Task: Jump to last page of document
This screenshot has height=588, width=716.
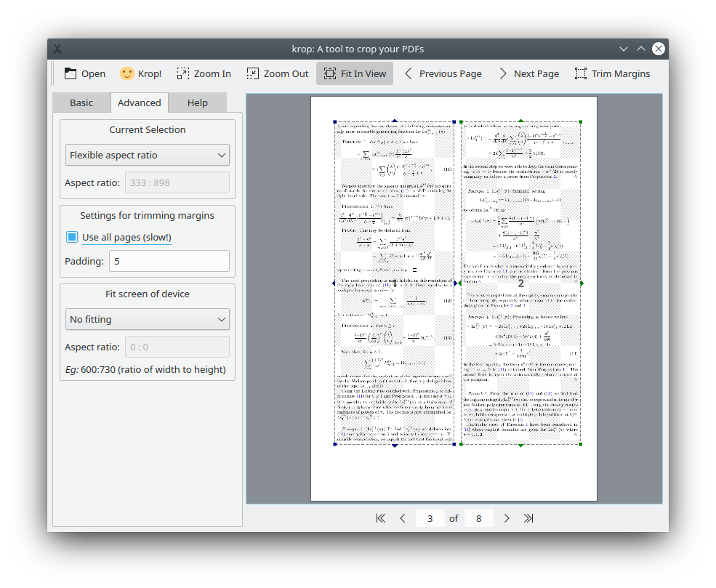Action: pyautogui.click(x=528, y=518)
